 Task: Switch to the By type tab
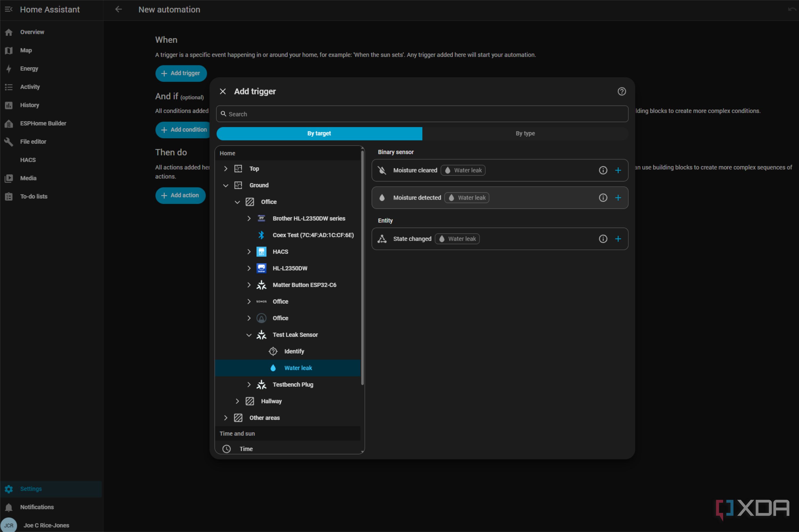(525, 133)
